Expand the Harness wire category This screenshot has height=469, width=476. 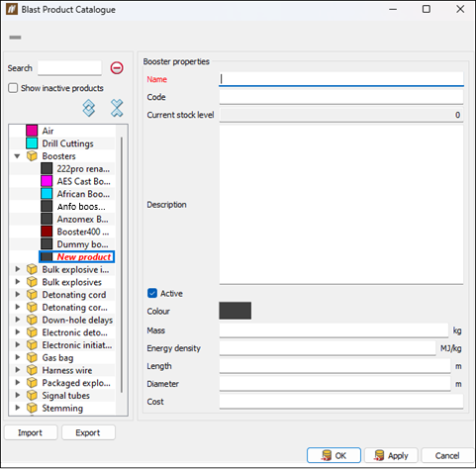tap(18, 370)
